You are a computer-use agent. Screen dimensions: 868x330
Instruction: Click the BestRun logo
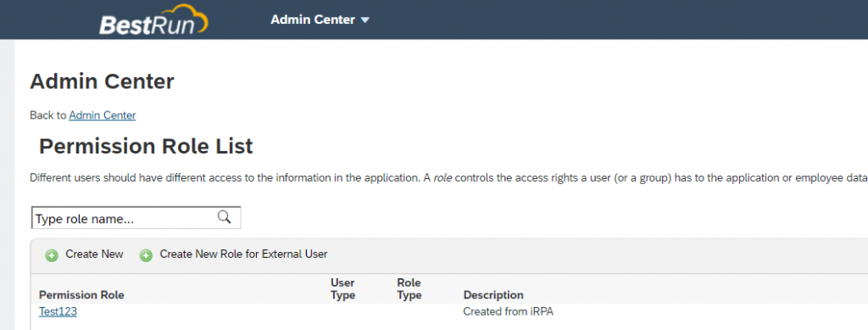(154, 20)
